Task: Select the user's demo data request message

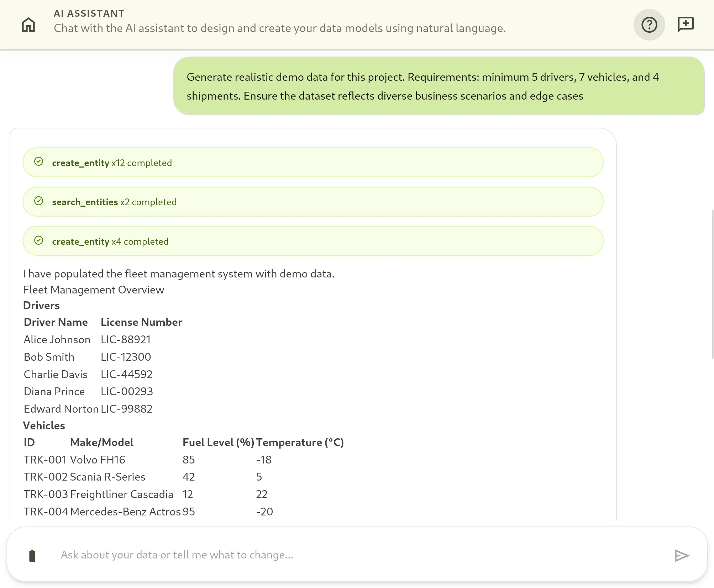Action: (x=439, y=86)
